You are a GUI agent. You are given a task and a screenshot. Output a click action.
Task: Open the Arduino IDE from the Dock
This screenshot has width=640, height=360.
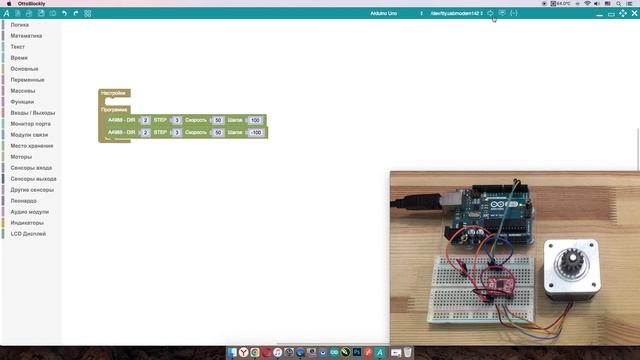click(x=334, y=352)
